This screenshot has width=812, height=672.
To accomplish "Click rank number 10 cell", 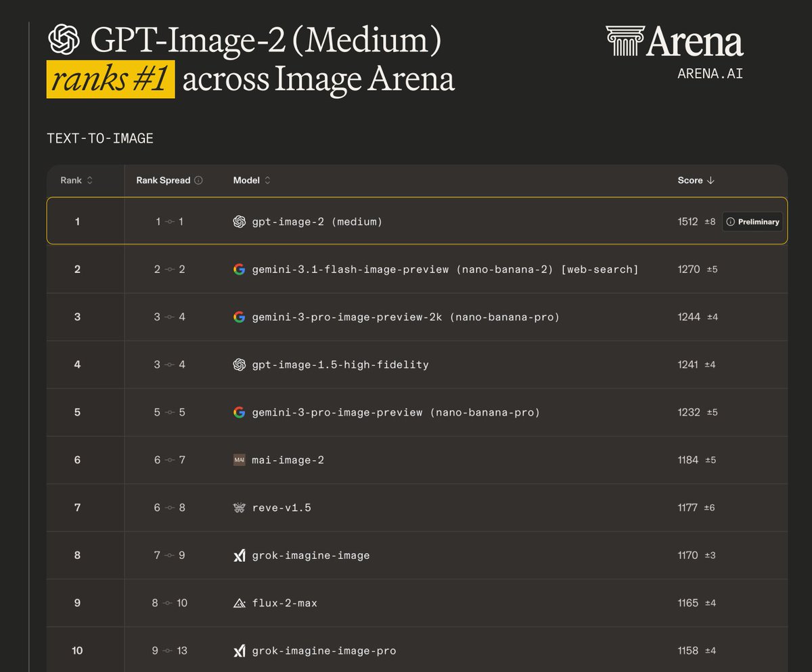I will pos(77,651).
